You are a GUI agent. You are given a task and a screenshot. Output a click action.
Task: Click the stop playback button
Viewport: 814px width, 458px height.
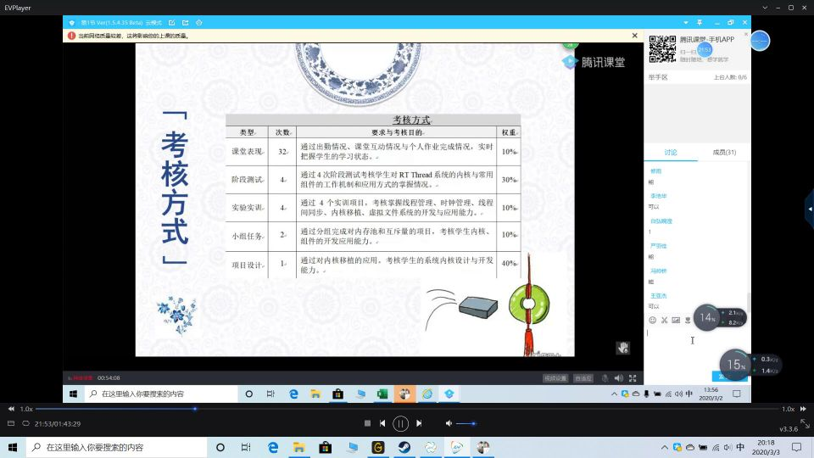click(367, 424)
